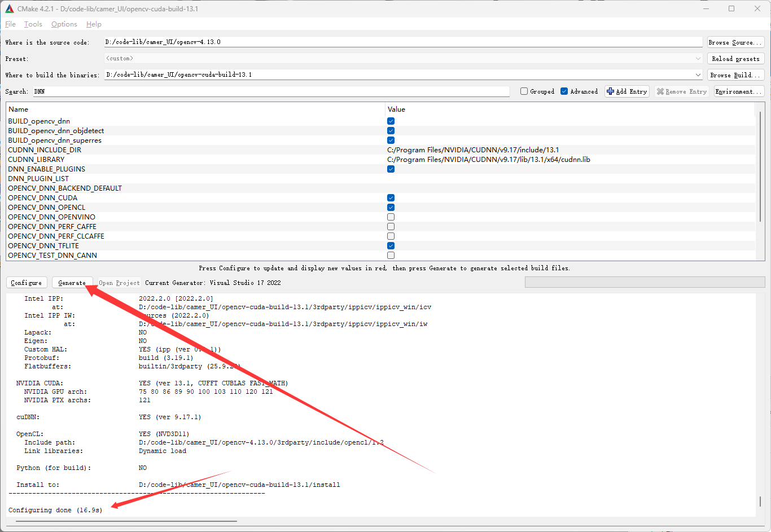Check OPENCV_DNN_PERF_CLCAFFE option
The width and height of the screenshot is (771, 532).
coord(391,236)
